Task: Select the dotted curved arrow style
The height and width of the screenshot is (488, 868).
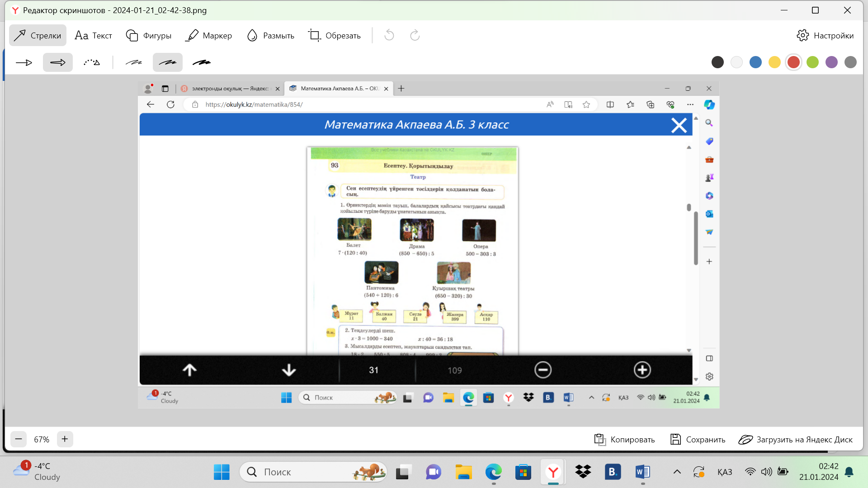Action: click(x=92, y=62)
